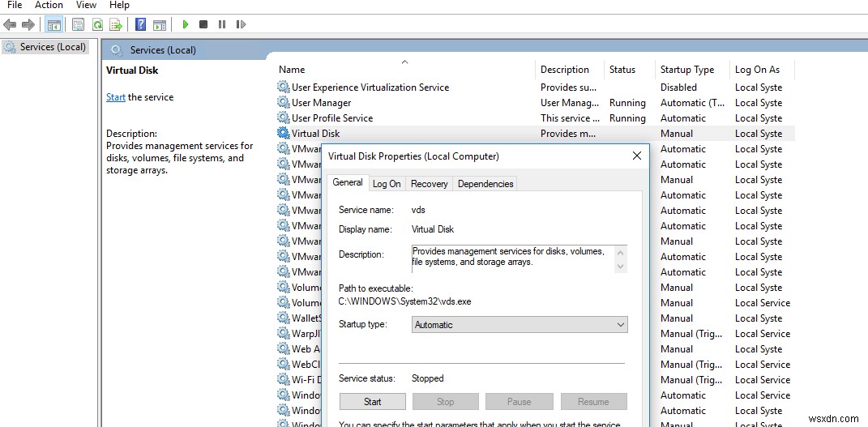Click path C:\WINDOWS\System32\vds.exe text
The height and width of the screenshot is (427, 868).
[404, 301]
